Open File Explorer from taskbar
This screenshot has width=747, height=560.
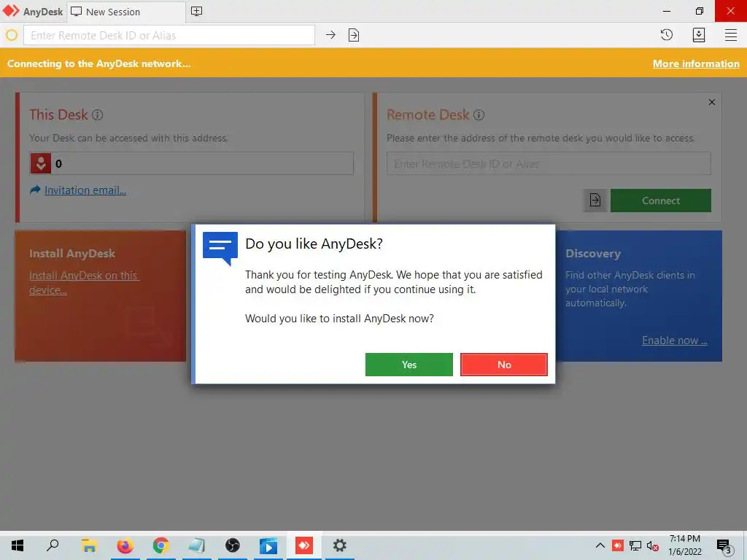pos(89,545)
